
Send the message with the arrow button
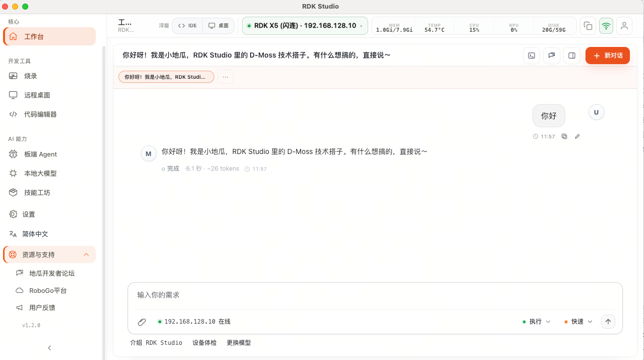(x=608, y=322)
